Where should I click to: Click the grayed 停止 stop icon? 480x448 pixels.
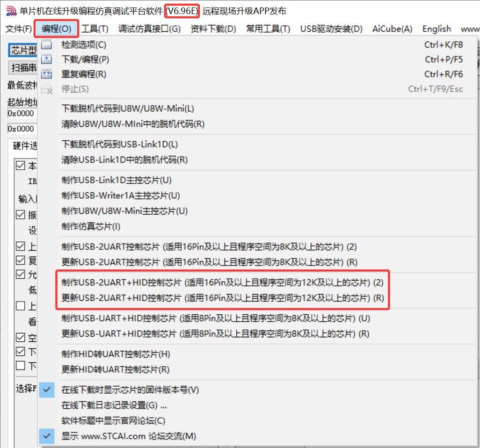[45, 88]
